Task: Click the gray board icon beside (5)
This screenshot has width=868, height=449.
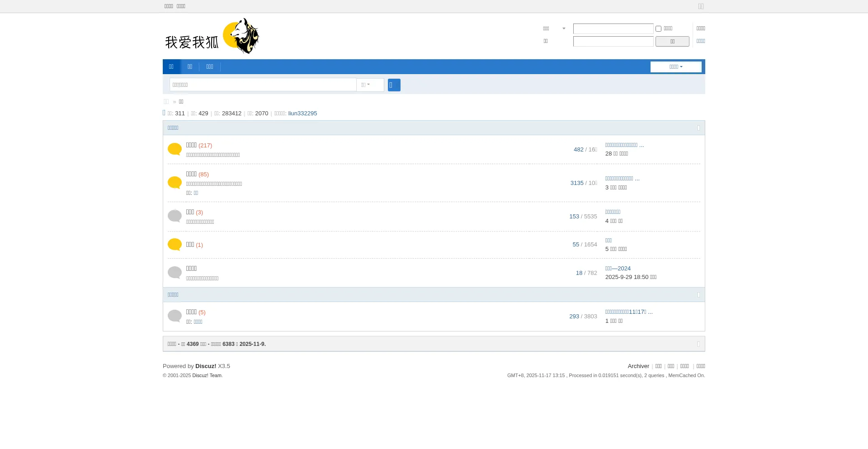Action: click(175, 316)
